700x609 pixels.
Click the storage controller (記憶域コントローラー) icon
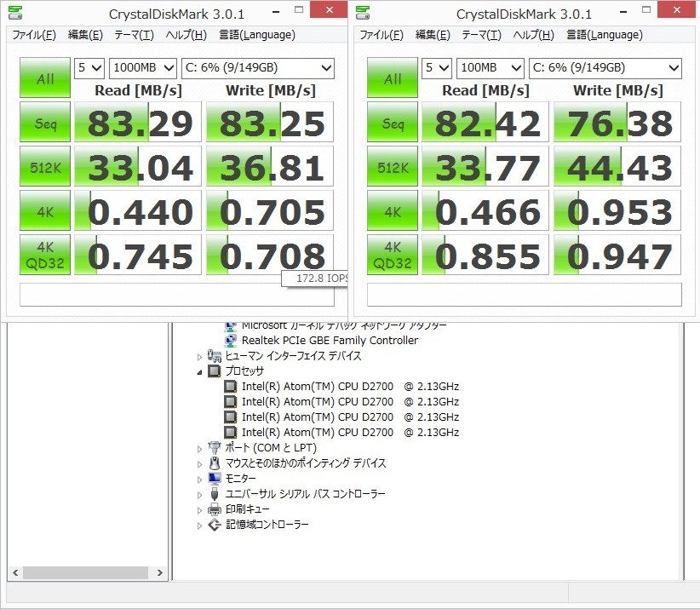(x=215, y=525)
